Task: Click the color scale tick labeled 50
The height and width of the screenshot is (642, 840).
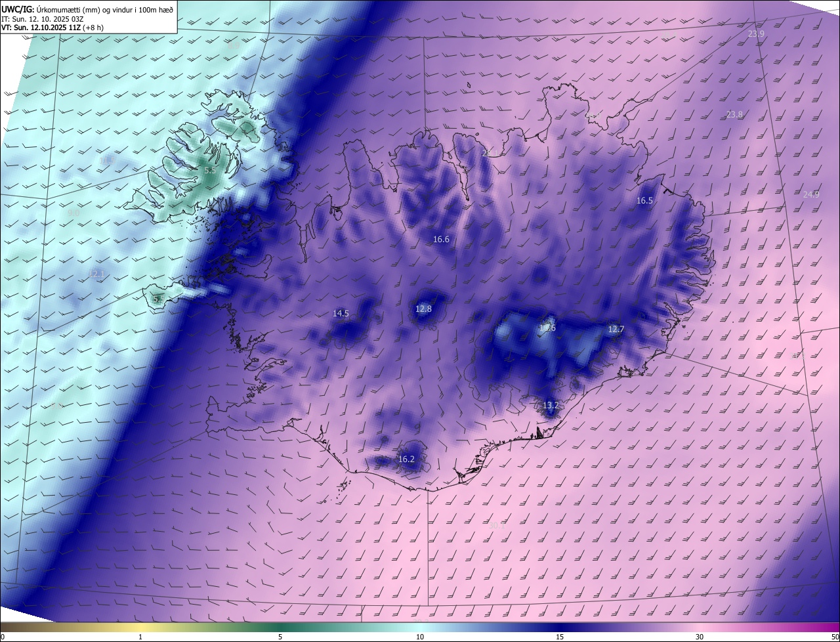Action: [835, 637]
